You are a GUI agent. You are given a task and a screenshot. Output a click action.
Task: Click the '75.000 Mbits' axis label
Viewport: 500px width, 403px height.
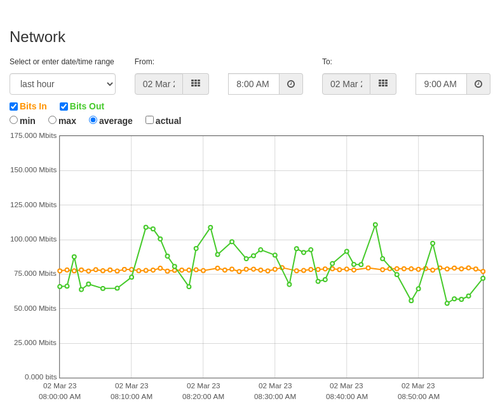coord(35,274)
